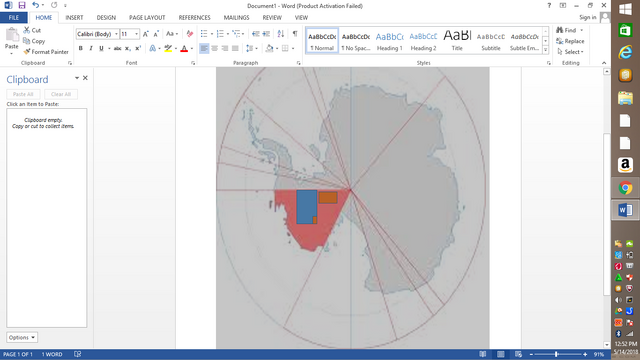Center align text

pyautogui.click(x=214, y=48)
